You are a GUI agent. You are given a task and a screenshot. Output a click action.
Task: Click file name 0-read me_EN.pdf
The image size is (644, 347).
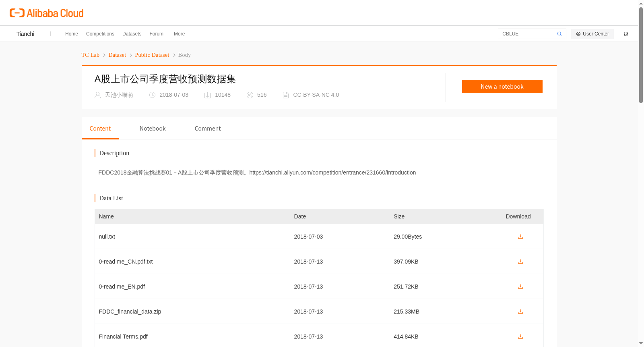(122, 287)
